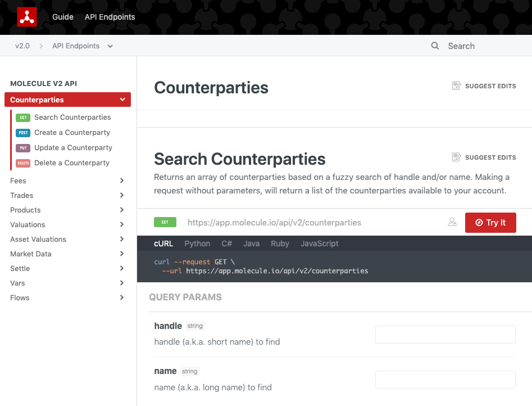This screenshot has width=532, height=406.
Task: Expand the Trades section
Action: point(122,195)
